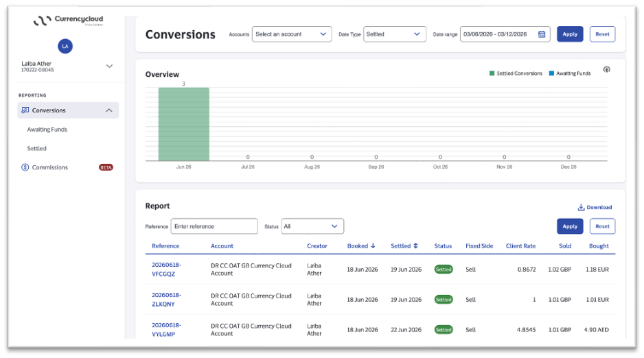Apply the top filter settings
The width and height of the screenshot is (644, 358).
[570, 34]
